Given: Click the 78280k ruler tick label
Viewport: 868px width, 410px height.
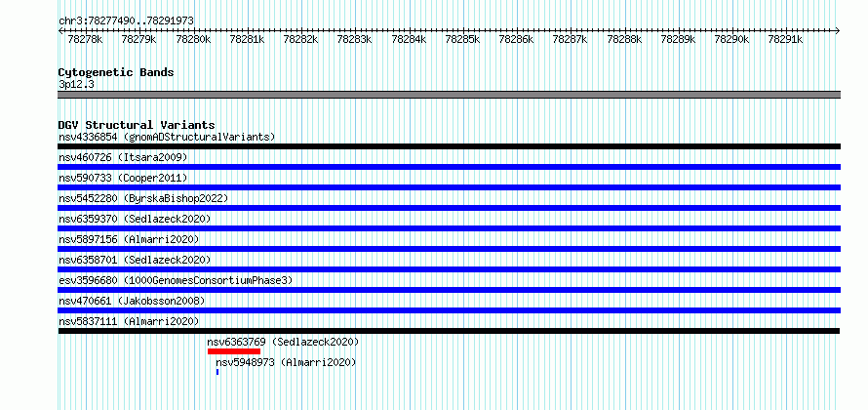Looking at the screenshot, I should 193,39.
